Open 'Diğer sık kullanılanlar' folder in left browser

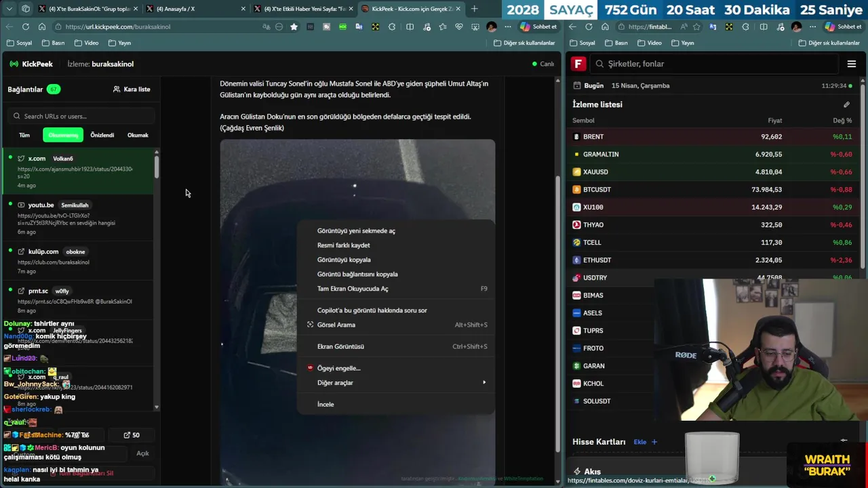pyautogui.click(x=525, y=43)
